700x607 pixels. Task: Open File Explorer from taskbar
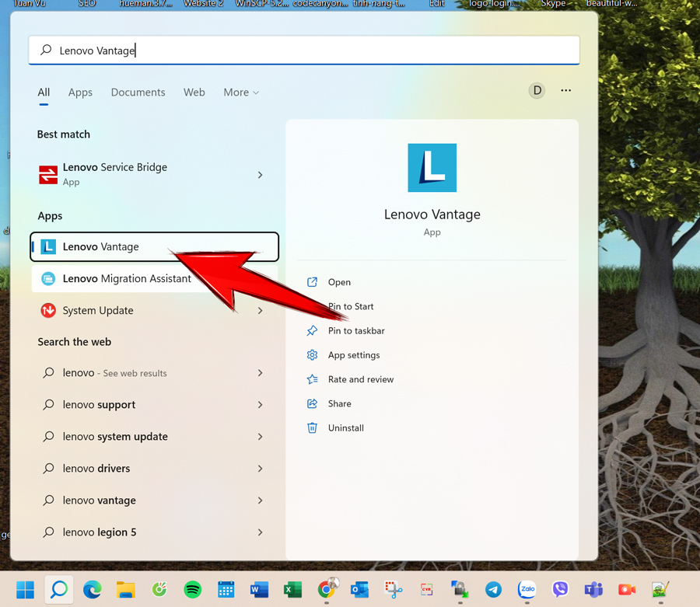[x=126, y=590]
